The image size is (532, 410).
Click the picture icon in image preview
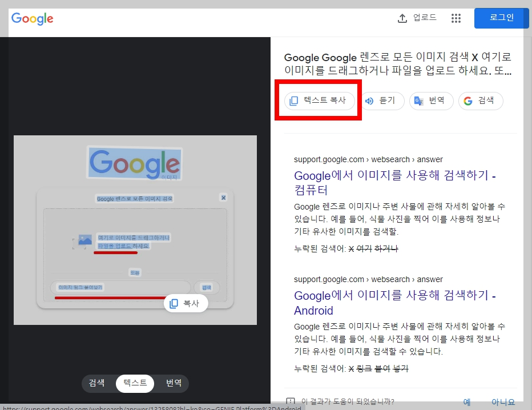pos(85,240)
